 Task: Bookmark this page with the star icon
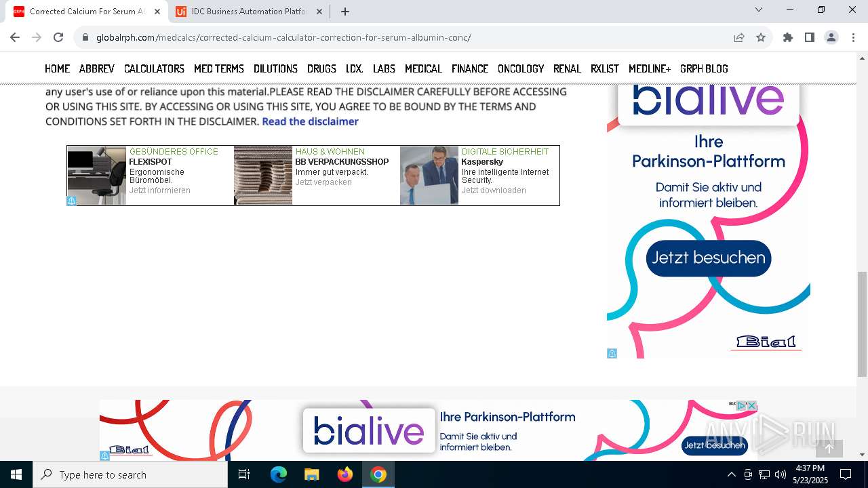pos(761,37)
